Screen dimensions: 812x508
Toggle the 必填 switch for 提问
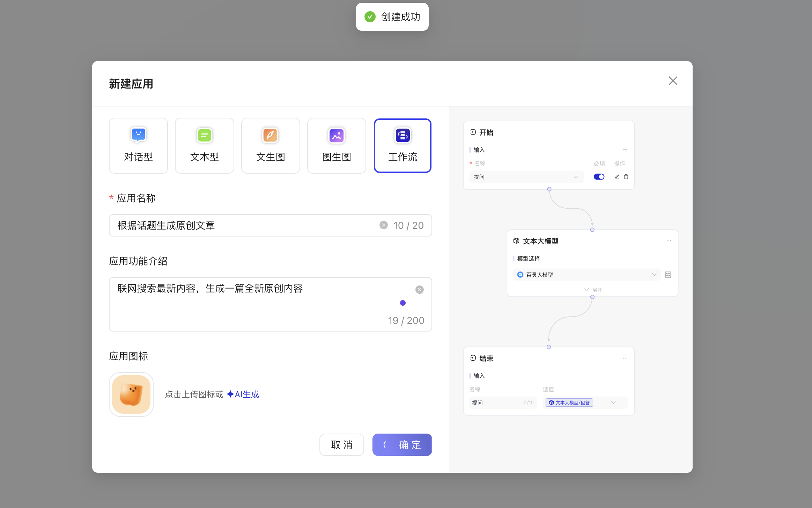[x=599, y=177]
